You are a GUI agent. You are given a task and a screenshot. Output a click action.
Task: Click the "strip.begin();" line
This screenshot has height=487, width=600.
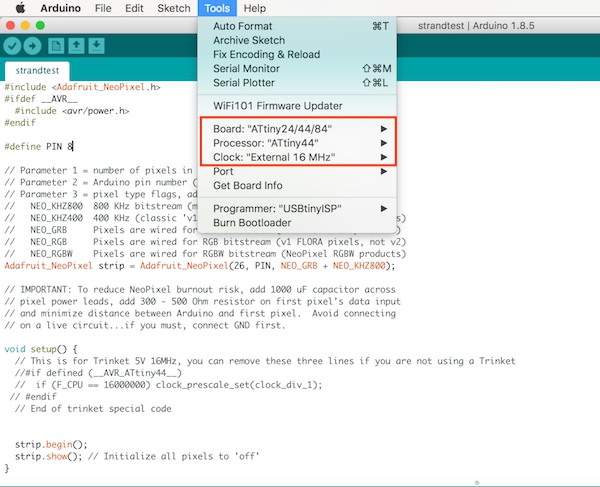(51, 445)
